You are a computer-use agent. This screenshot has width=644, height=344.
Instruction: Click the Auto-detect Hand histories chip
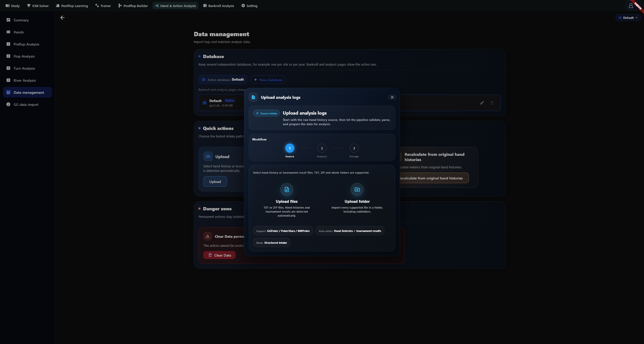350,231
